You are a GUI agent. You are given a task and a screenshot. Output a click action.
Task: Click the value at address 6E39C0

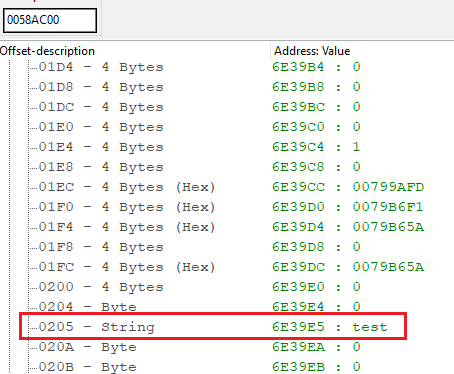coord(356,127)
